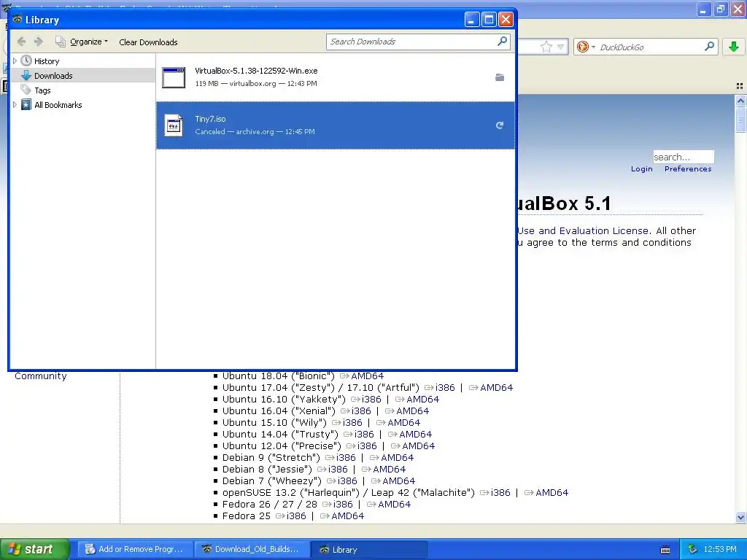Click the keyboard icon in system tray
This screenshot has height=560, width=747.
pos(665,550)
